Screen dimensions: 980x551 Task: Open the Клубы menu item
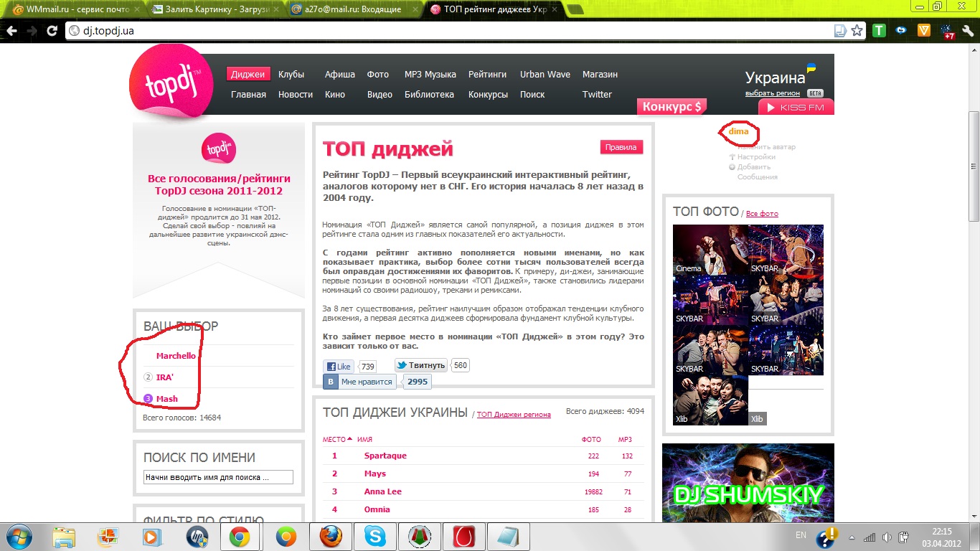pos(291,75)
